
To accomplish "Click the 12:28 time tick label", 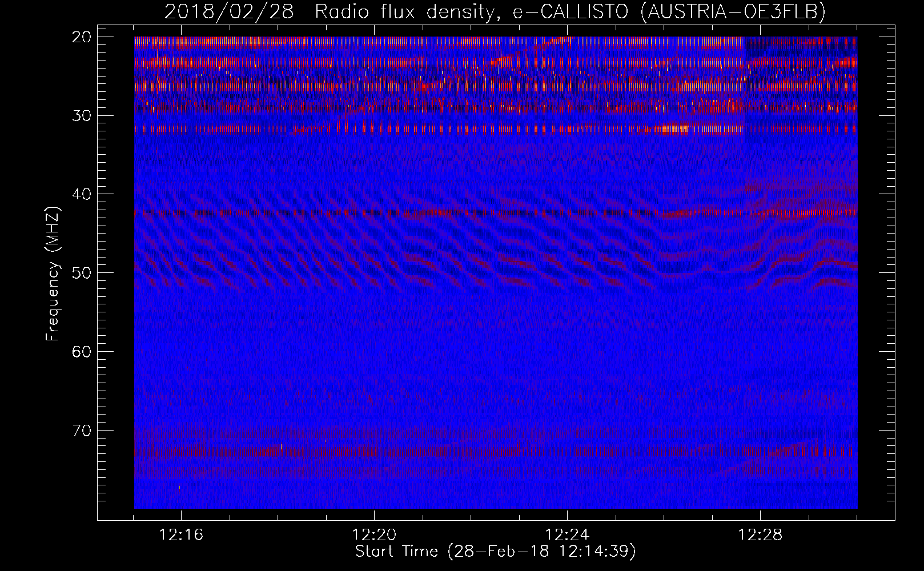I will tap(760, 536).
